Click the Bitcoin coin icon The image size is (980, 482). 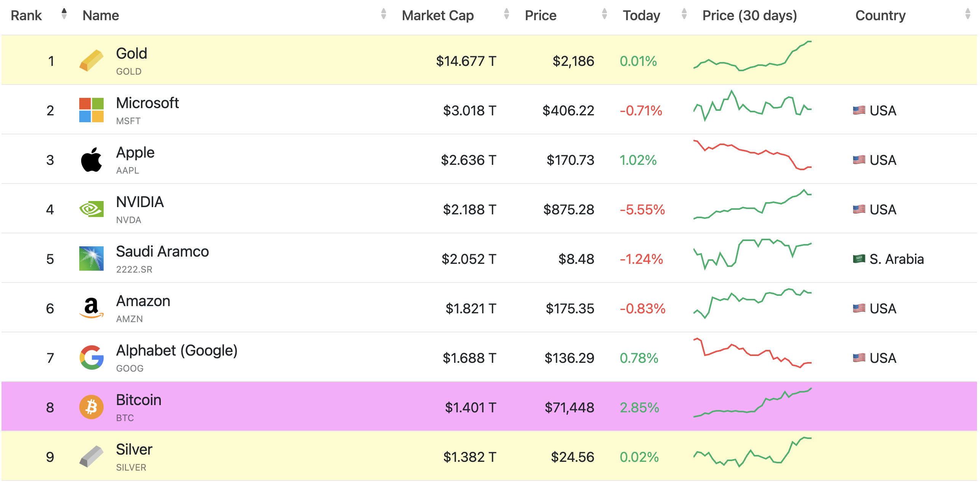91,407
